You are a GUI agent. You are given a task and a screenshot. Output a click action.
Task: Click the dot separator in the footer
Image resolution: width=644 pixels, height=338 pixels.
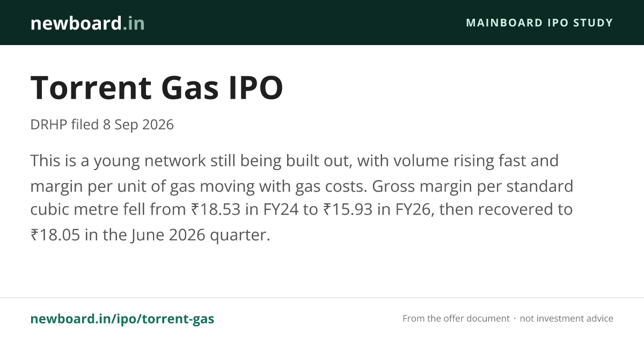(515, 319)
